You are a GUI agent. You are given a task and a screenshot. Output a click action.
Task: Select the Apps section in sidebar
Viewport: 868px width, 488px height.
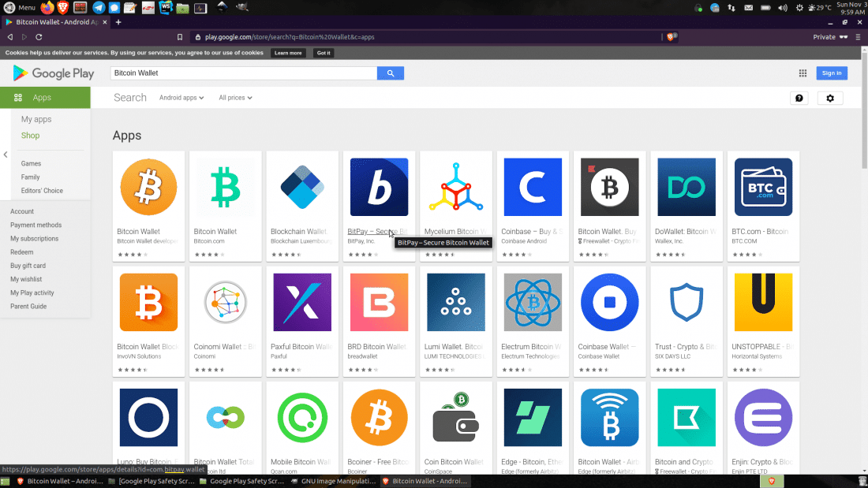pos(44,98)
